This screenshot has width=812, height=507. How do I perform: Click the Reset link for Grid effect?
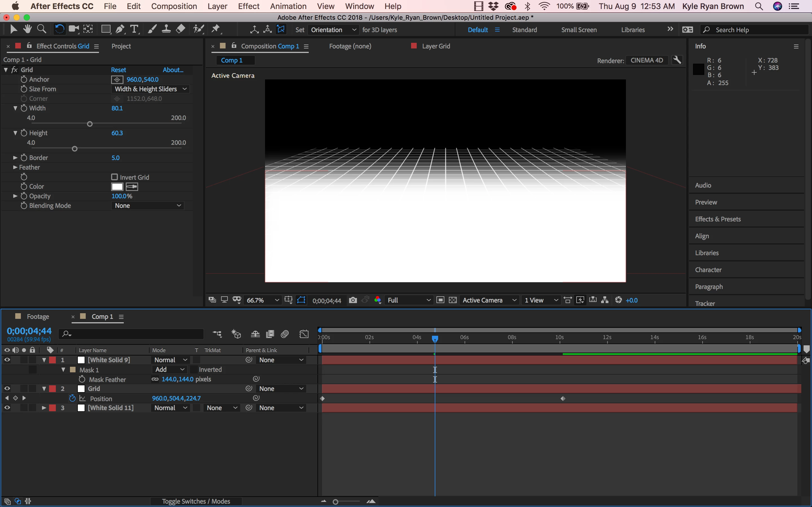click(118, 70)
